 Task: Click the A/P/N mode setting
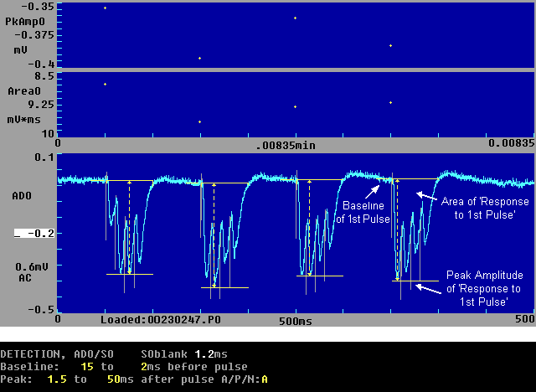coord(265,379)
